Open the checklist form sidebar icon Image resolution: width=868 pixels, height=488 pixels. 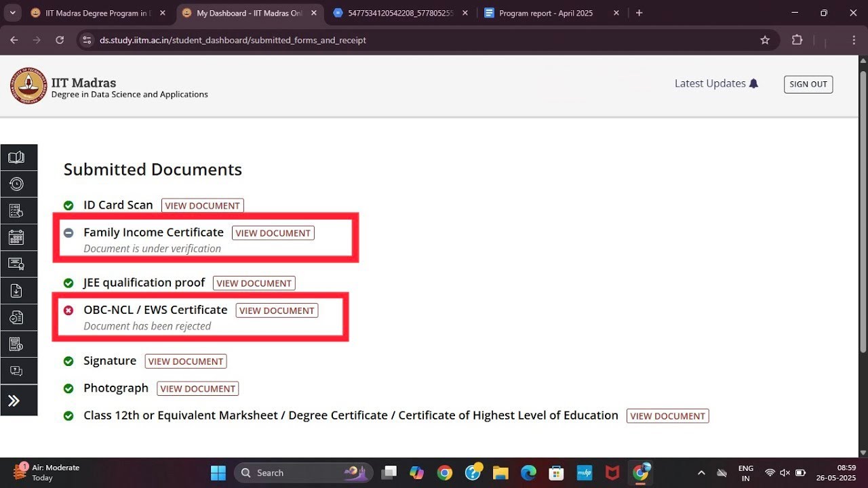click(16, 211)
